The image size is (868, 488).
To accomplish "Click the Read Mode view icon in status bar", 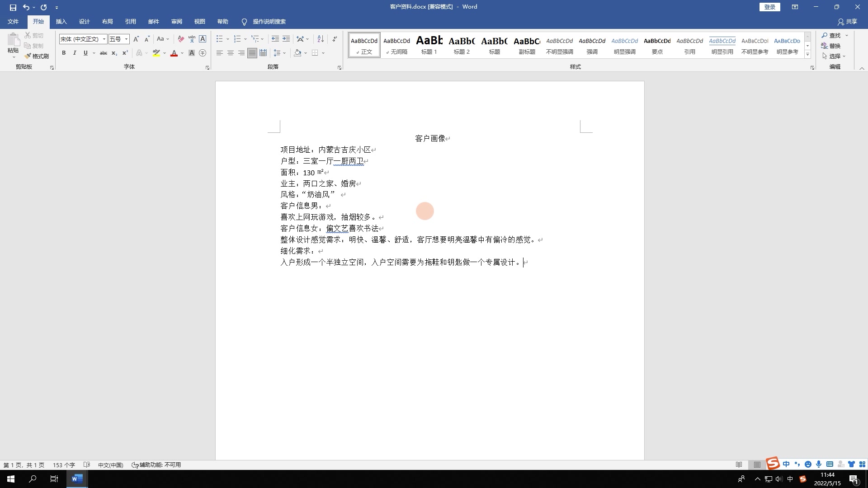I will (x=739, y=465).
